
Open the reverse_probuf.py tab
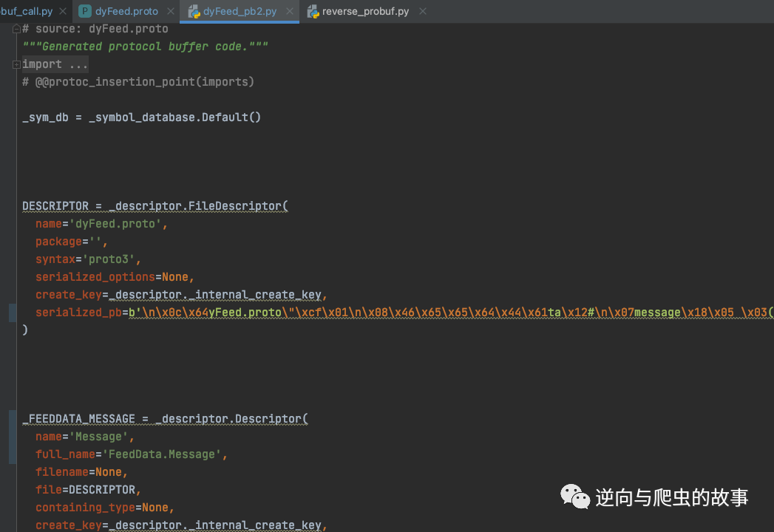pos(365,11)
